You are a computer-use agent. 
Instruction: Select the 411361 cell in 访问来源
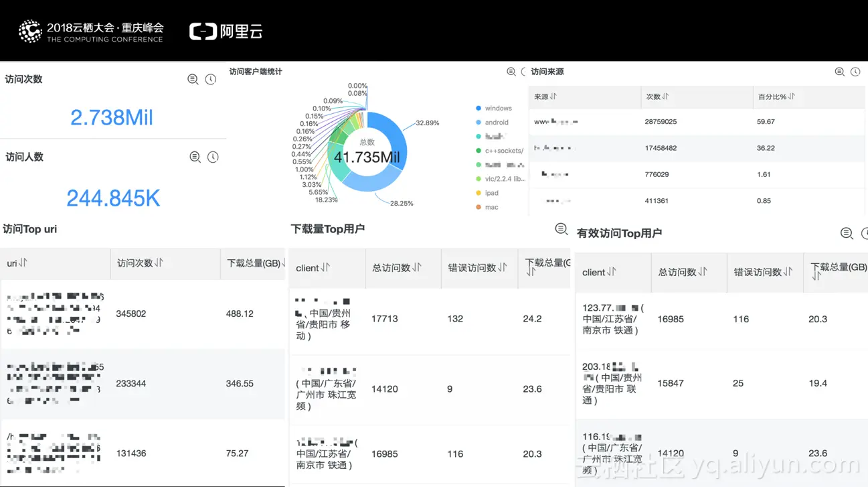(657, 201)
